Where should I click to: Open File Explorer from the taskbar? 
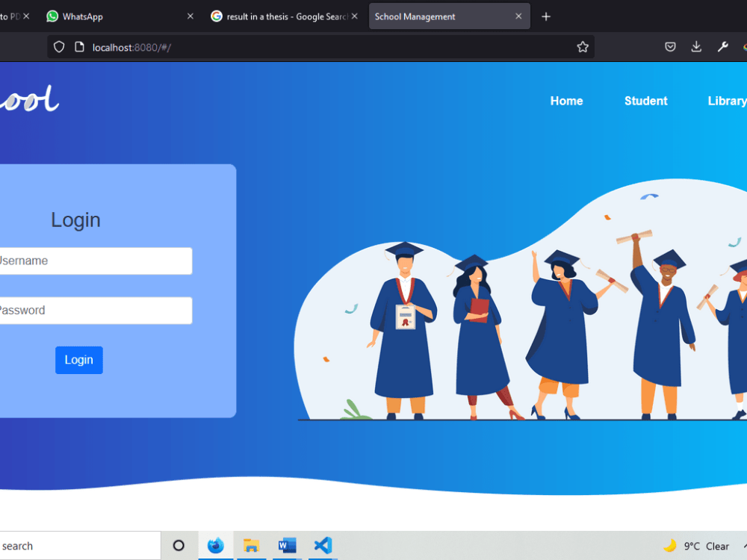tap(251, 546)
